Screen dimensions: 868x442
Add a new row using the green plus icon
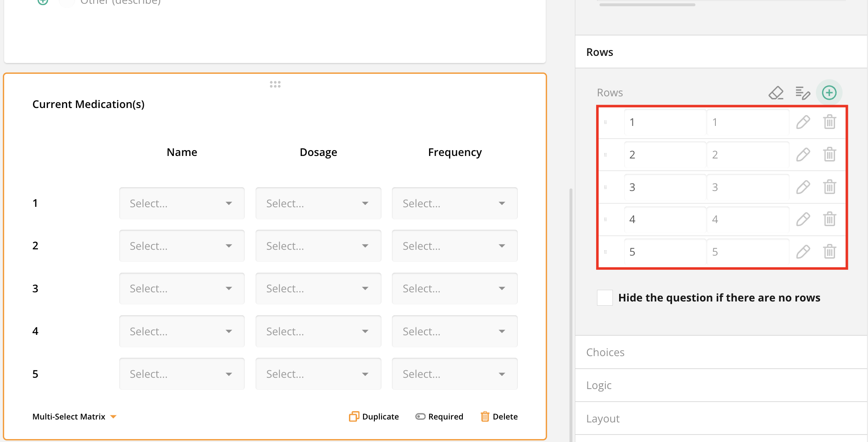click(829, 93)
